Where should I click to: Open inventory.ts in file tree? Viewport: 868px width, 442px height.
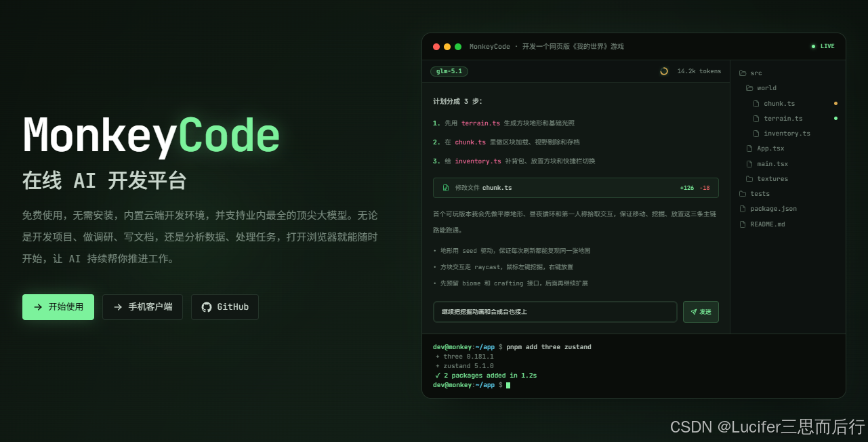[x=787, y=134]
